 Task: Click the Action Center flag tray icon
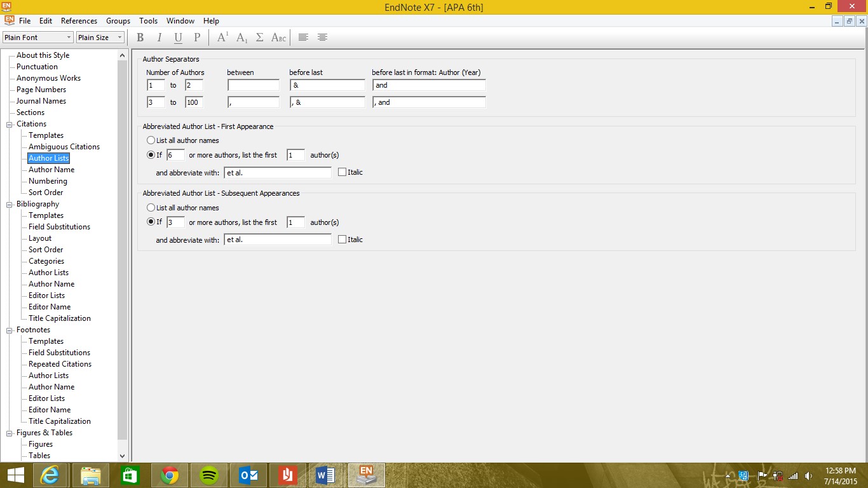click(x=762, y=476)
